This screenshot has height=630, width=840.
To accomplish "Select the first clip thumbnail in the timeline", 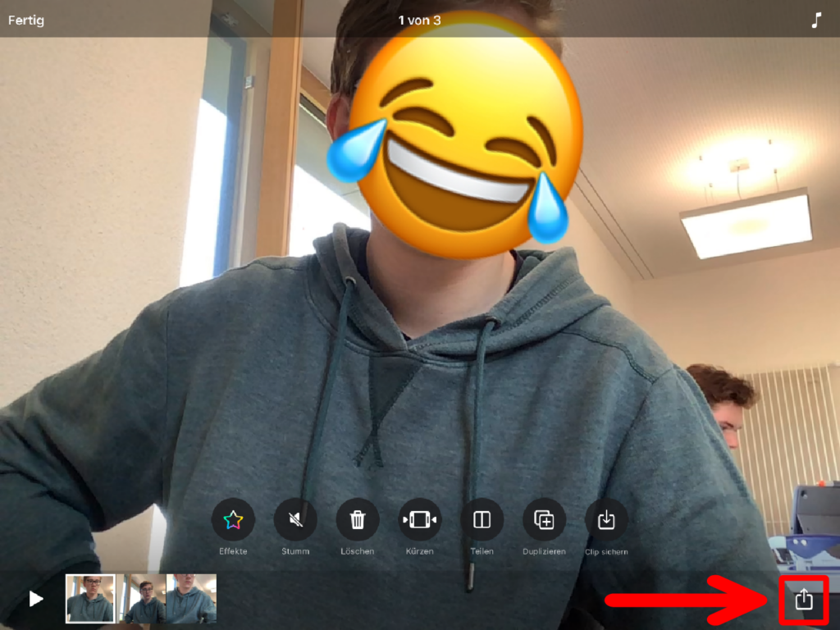I will pyautogui.click(x=90, y=599).
